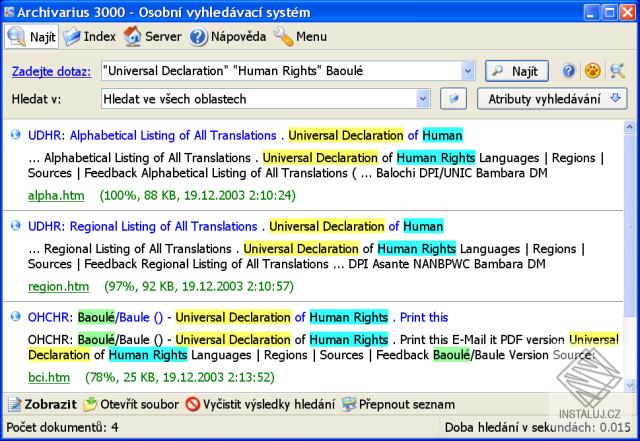Viewport: 640px width, 441px height.
Task: Click the bci.htm details text (78%, 25 KB)
Action: click(180, 378)
